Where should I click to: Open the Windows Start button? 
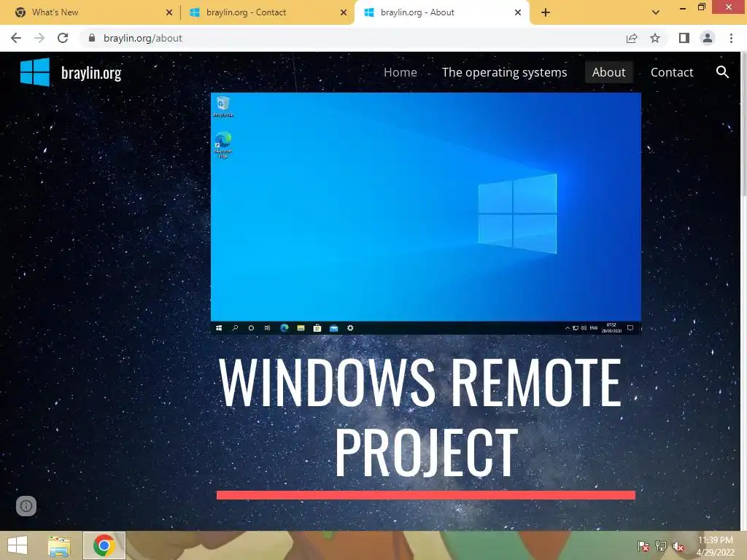coord(18,545)
